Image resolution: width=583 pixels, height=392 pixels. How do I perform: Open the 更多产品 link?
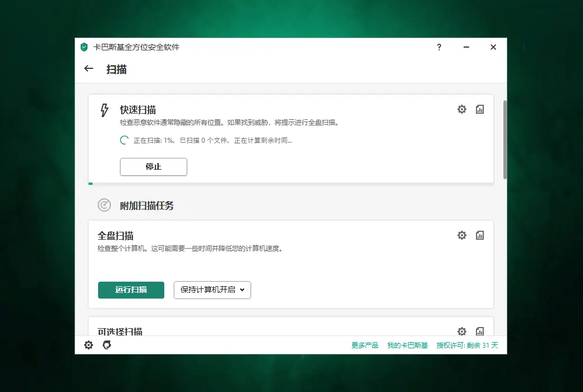tap(365, 345)
